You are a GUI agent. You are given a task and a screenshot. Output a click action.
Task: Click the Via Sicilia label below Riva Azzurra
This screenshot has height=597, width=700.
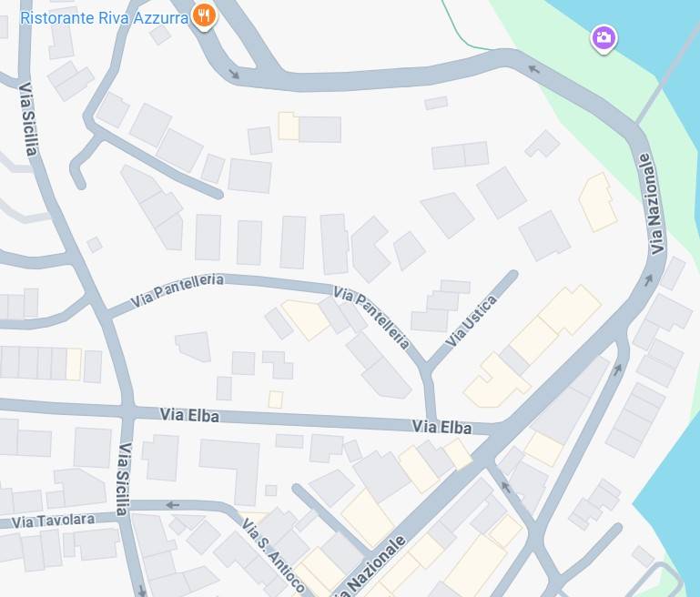28,119
